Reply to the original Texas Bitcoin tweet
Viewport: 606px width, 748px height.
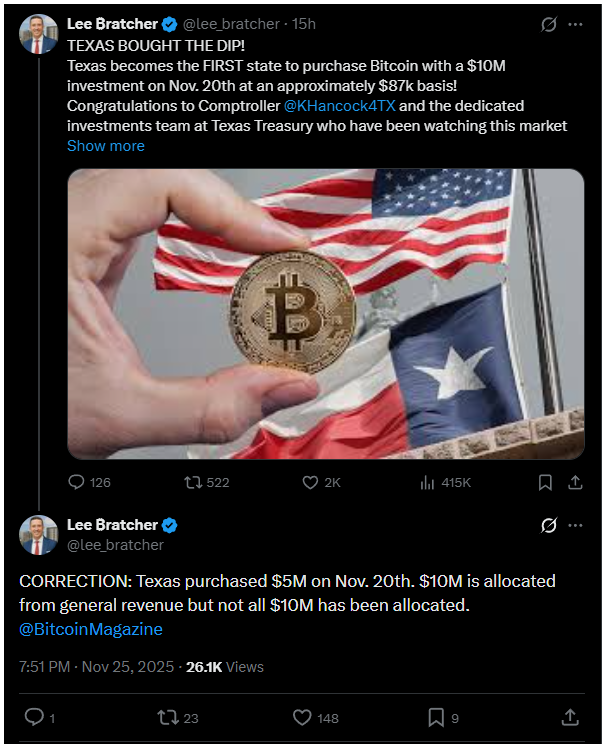[76, 482]
